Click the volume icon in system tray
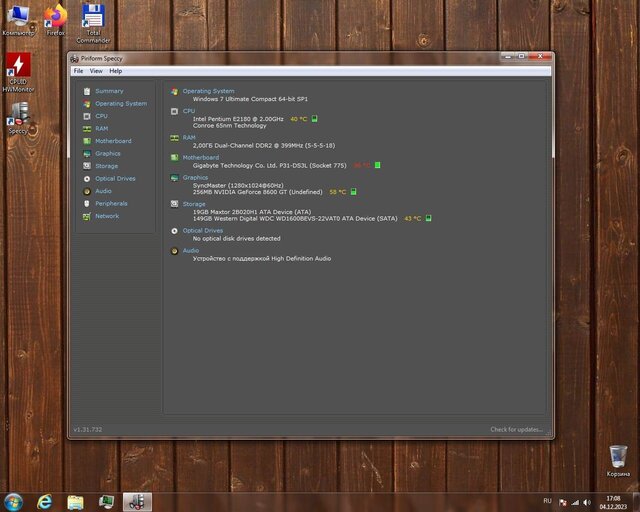 (x=587, y=501)
